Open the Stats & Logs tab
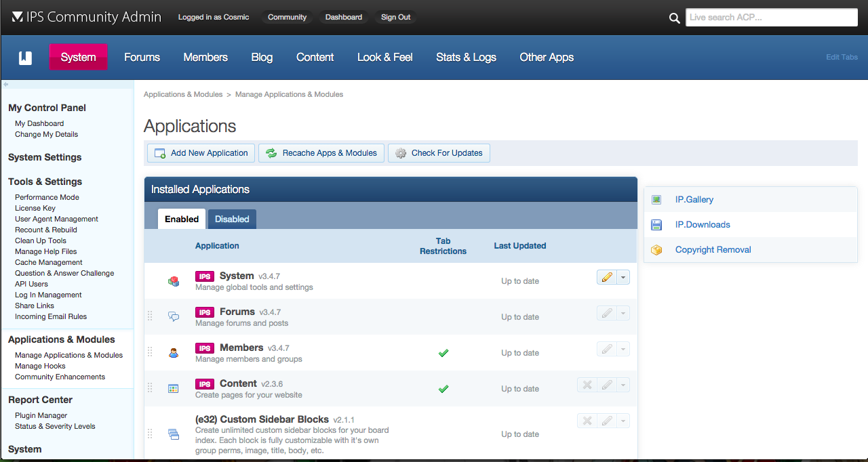Viewport: 868px width, 462px height. tap(466, 58)
